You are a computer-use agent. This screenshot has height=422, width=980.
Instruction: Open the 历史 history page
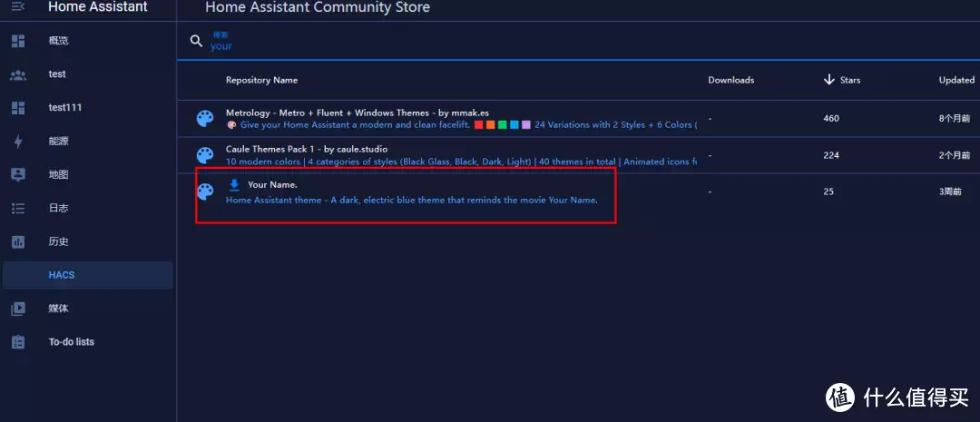click(x=87, y=242)
